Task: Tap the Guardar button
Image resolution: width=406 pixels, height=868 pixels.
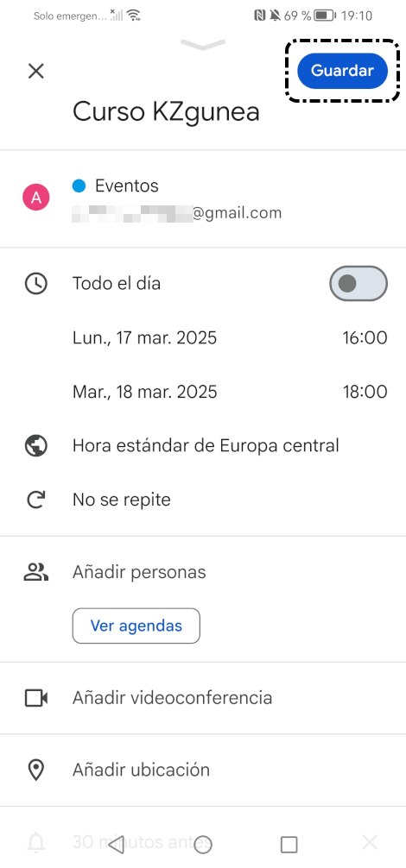Action: (342, 71)
